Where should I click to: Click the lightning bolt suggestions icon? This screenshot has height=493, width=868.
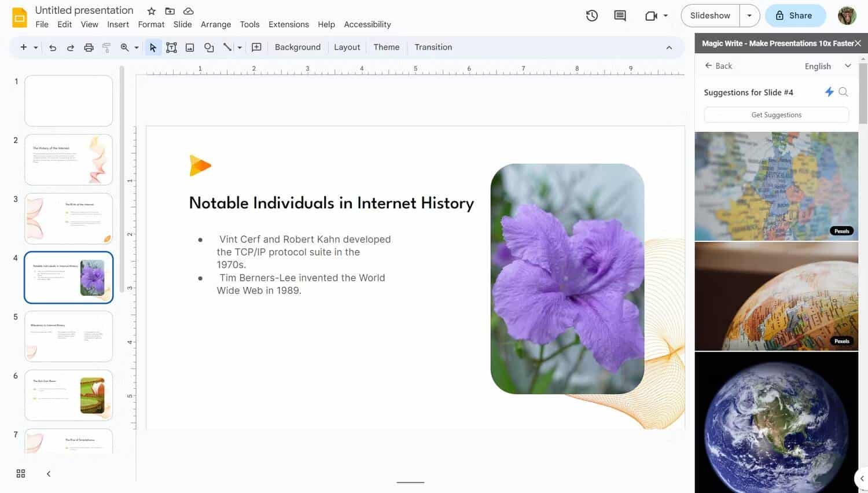[829, 92]
